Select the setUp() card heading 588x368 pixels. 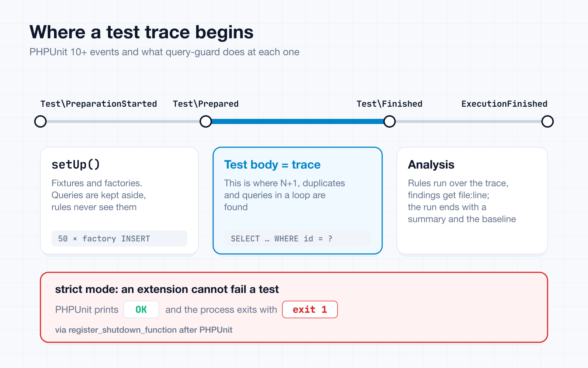tap(76, 164)
